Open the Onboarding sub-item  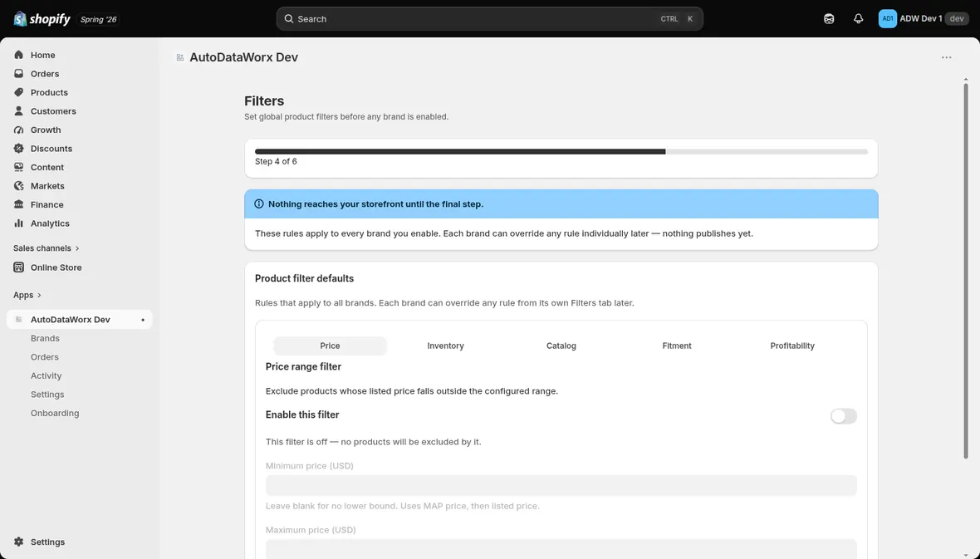(55, 414)
